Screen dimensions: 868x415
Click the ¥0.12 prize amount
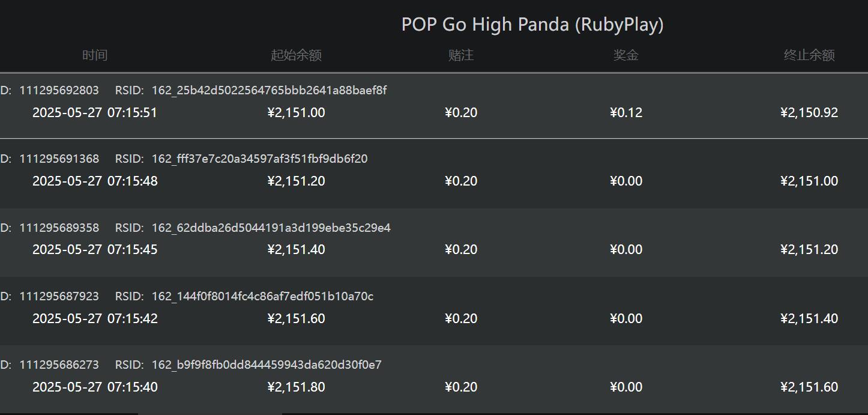coord(626,113)
